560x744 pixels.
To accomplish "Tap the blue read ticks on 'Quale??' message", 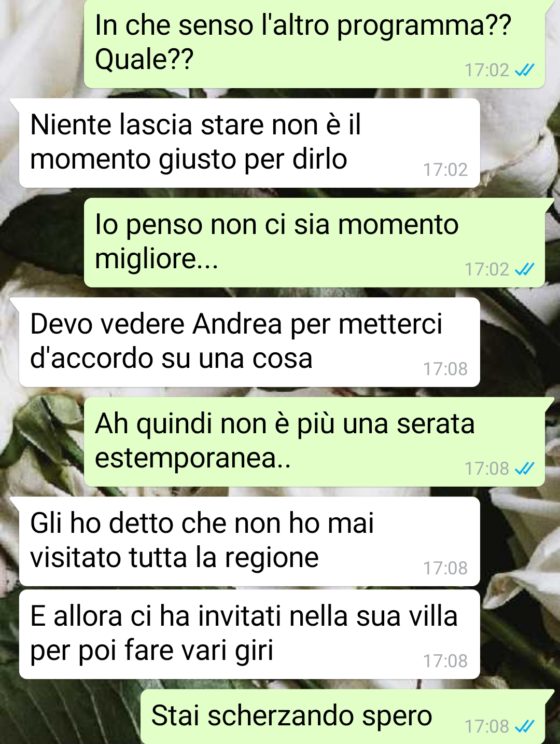I will pos(524,70).
